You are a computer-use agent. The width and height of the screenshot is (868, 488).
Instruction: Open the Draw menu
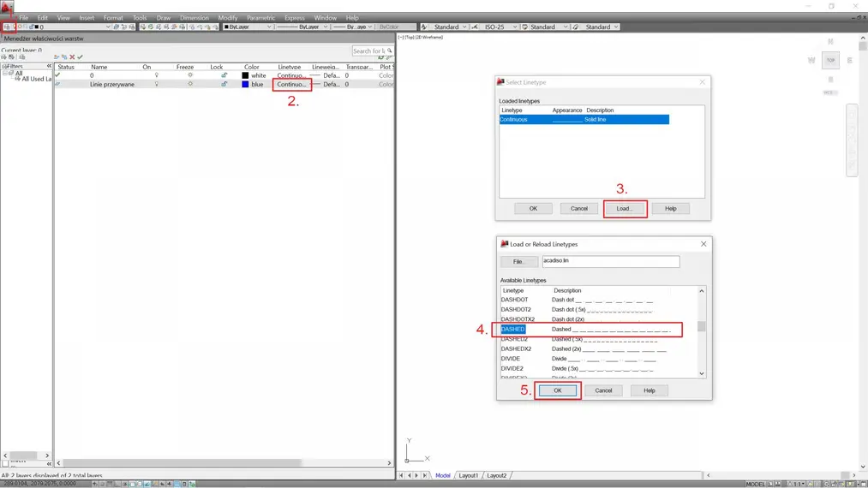point(164,18)
